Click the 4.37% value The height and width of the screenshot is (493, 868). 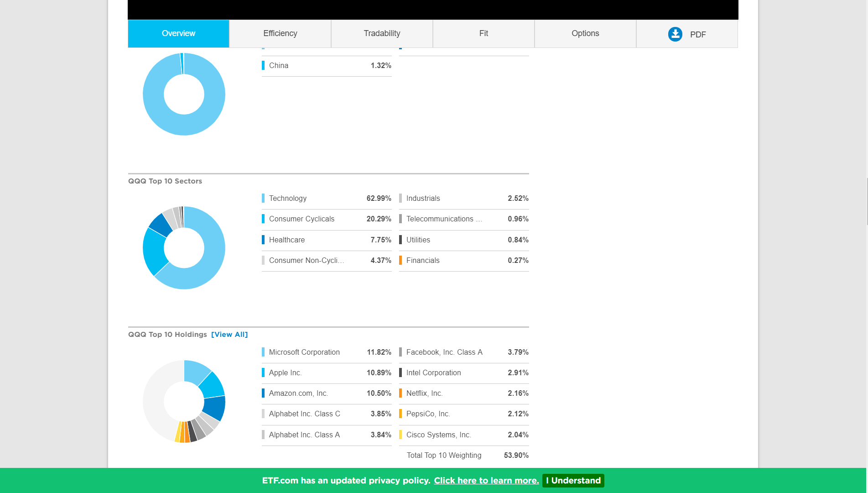point(381,260)
